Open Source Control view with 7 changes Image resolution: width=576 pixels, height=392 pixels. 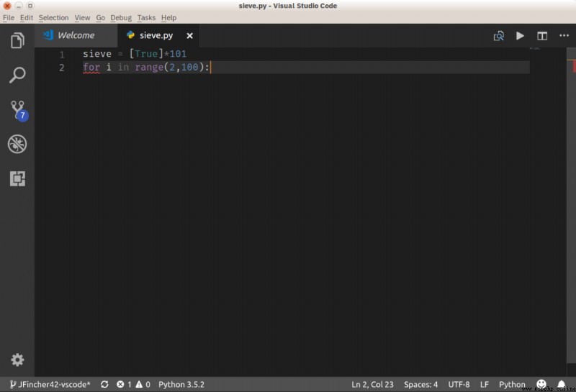tap(19, 111)
